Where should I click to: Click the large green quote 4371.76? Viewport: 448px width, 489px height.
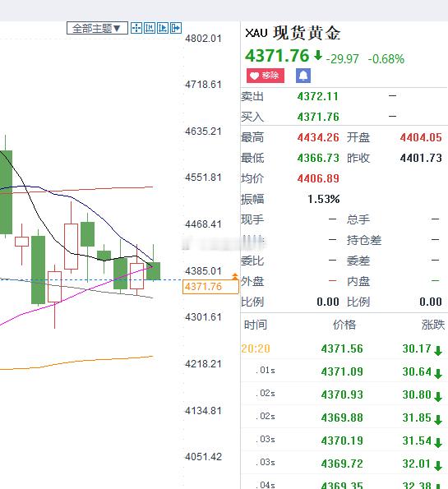click(x=277, y=56)
